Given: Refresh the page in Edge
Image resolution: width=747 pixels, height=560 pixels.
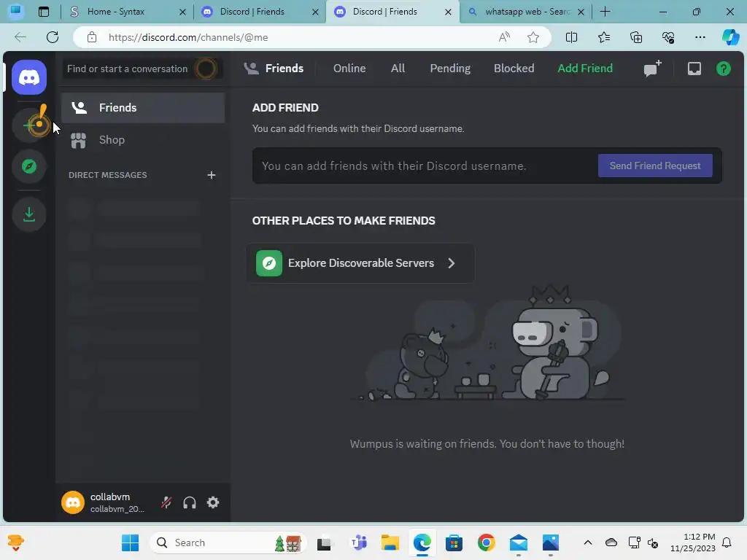Looking at the screenshot, I should click(53, 37).
